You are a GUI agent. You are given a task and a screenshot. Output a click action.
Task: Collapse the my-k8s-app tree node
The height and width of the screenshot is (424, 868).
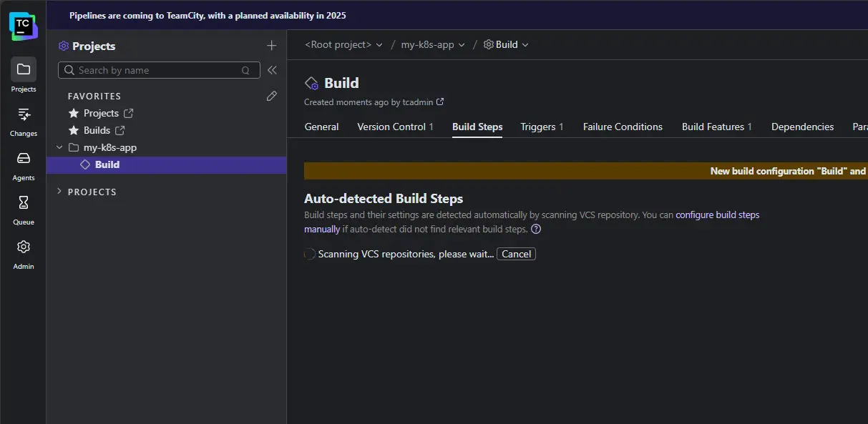[59, 147]
